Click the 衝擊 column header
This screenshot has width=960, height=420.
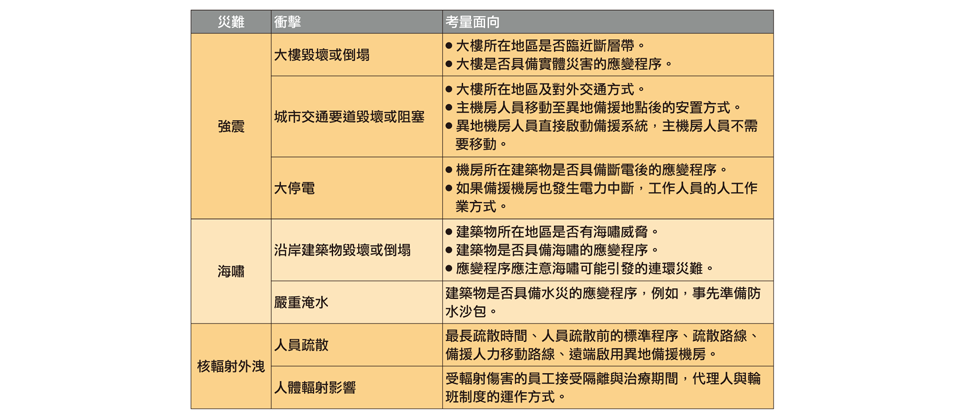(x=357, y=22)
